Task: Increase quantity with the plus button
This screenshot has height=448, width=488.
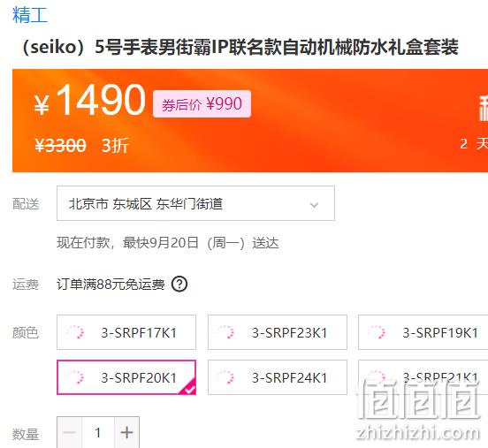Action: tap(126, 432)
